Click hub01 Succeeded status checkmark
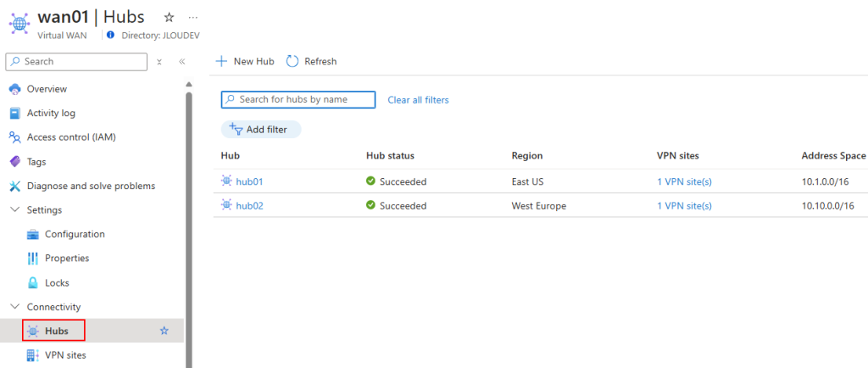Viewport: 868px width, 368px height. (x=371, y=181)
